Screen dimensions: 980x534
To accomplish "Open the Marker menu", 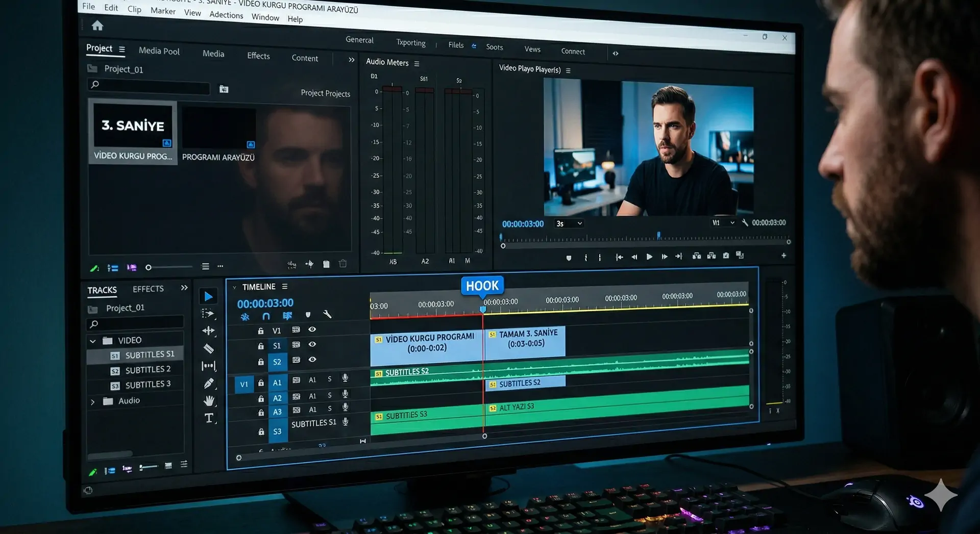I will pyautogui.click(x=163, y=11).
